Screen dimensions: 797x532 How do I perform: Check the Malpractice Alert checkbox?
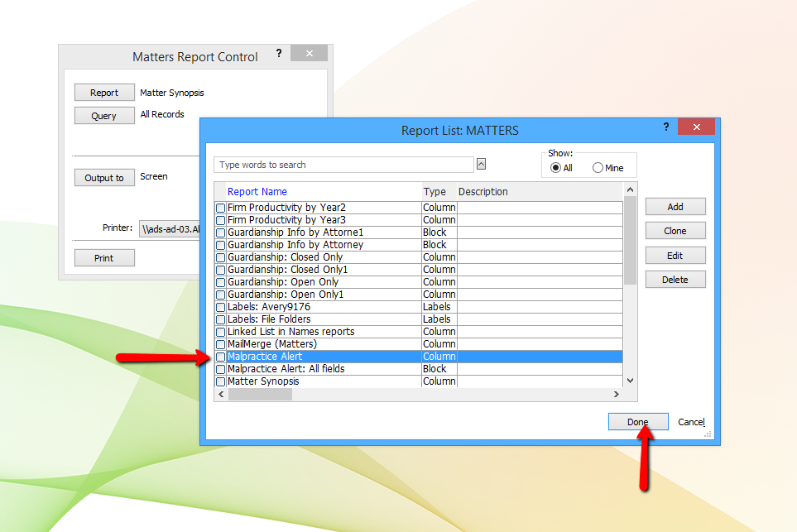[x=221, y=357]
